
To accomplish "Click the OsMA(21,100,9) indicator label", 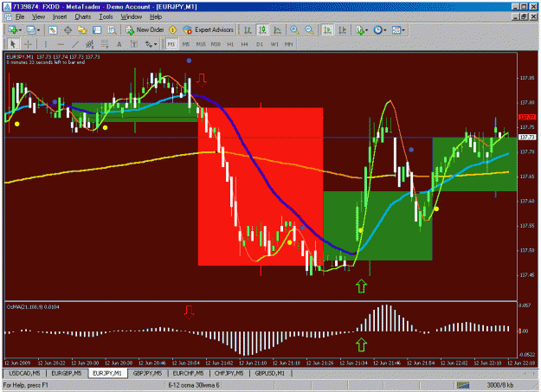I will [x=33, y=307].
